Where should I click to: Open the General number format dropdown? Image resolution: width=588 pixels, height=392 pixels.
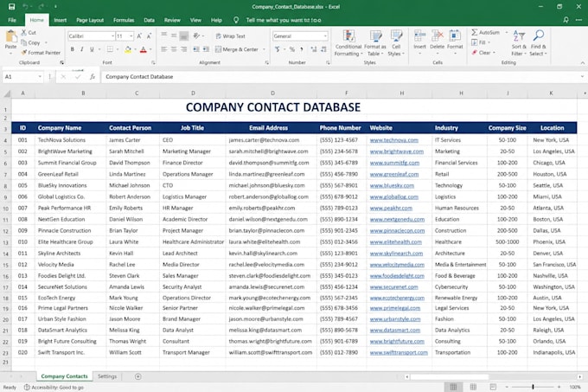325,36
